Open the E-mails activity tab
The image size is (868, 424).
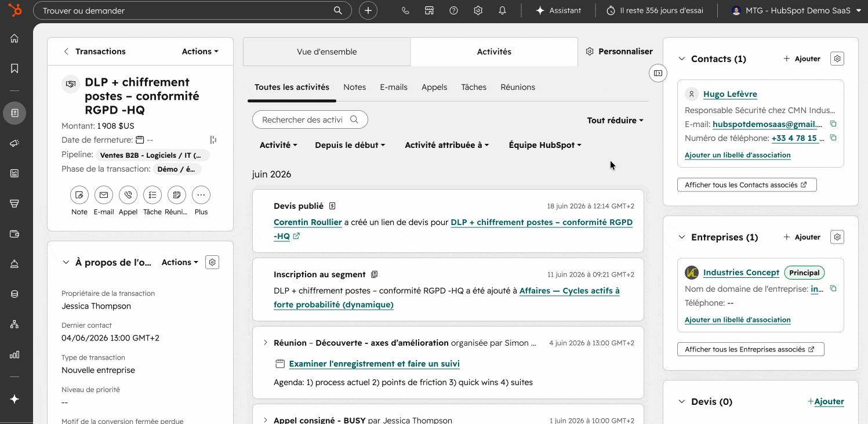tap(394, 87)
